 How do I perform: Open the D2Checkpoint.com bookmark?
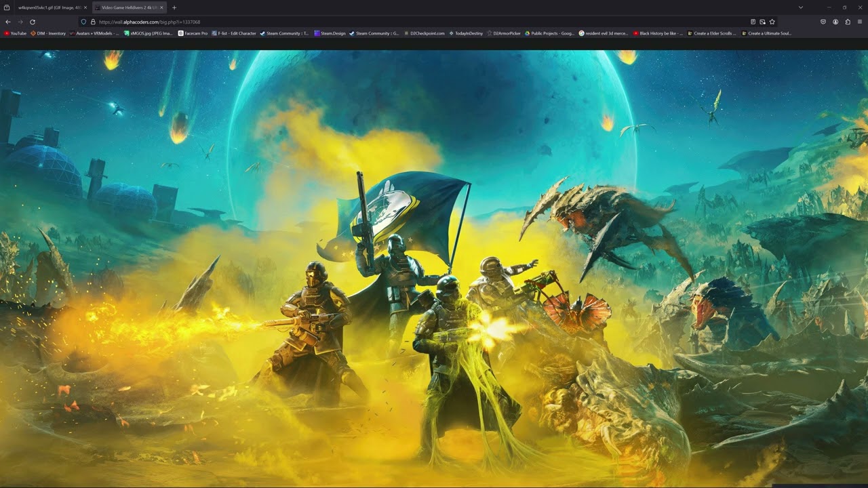point(425,33)
